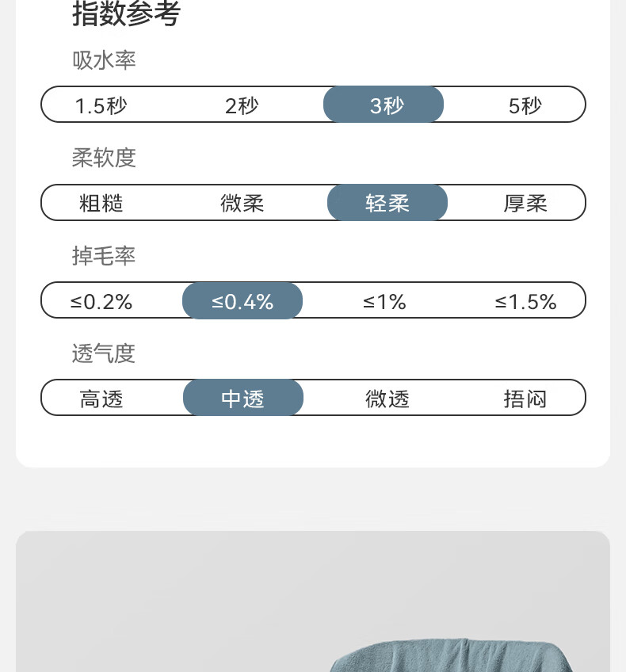Choose the ≤0.2% shedding rate
This screenshot has width=626, height=672.
tap(101, 302)
